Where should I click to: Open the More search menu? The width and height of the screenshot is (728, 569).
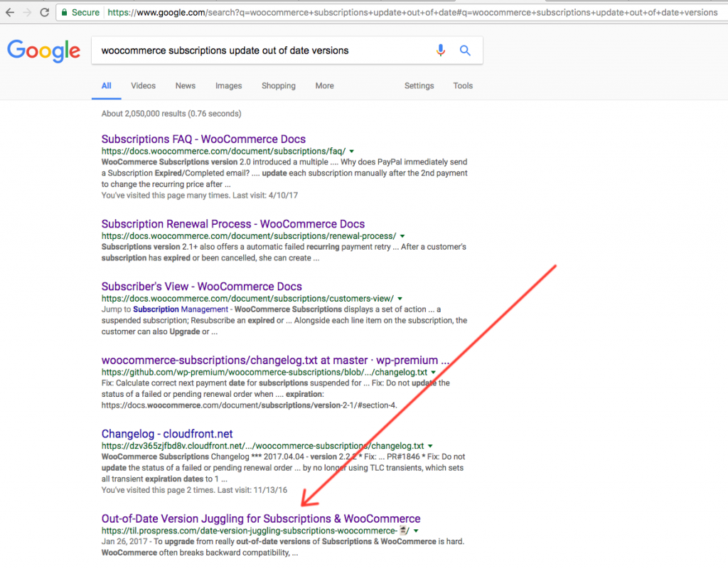point(324,86)
